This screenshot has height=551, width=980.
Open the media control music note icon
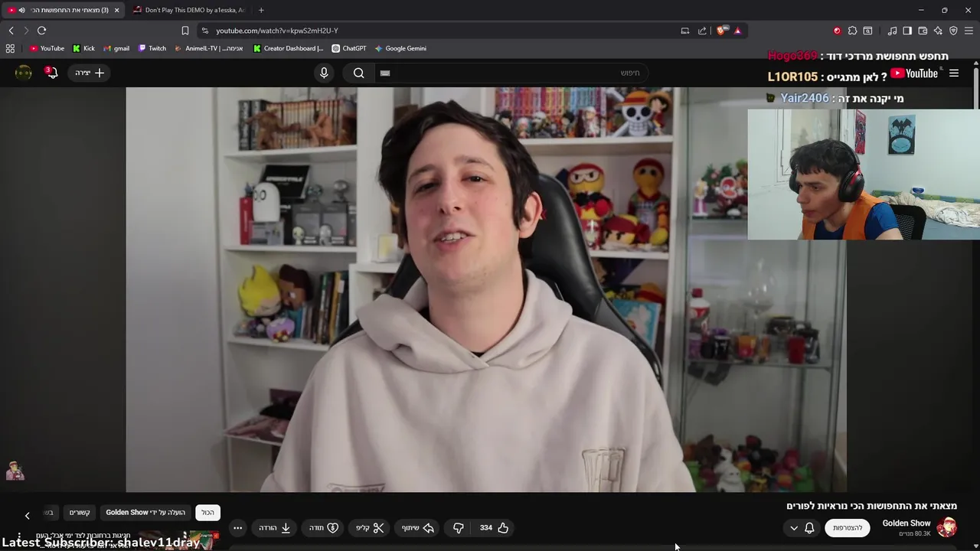click(892, 31)
